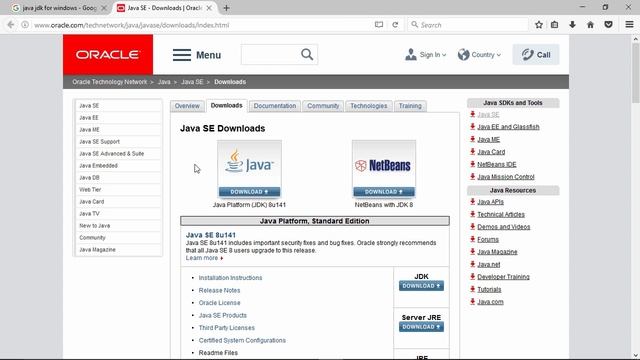Open Certified System Configurations link
Viewport: 640px width, 360px height.
pos(242,340)
